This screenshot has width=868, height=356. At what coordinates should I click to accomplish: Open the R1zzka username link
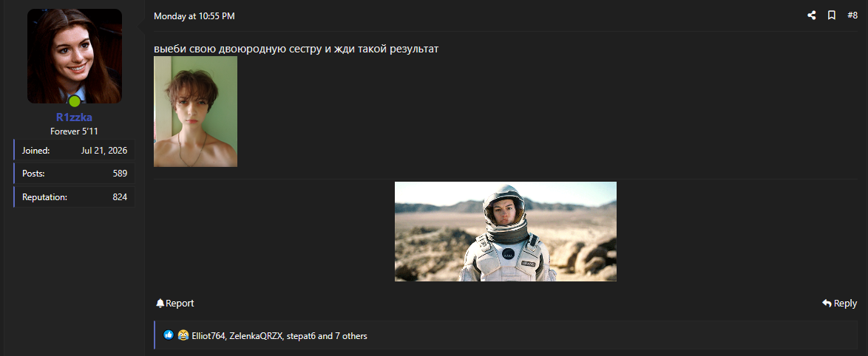point(74,117)
